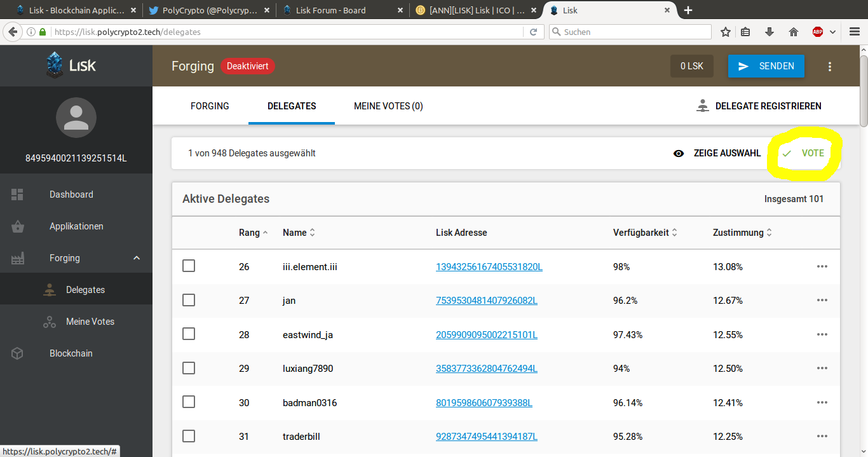The height and width of the screenshot is (457, 868).
Task: Click the VOTE button
Action: (x=803, y=153)
